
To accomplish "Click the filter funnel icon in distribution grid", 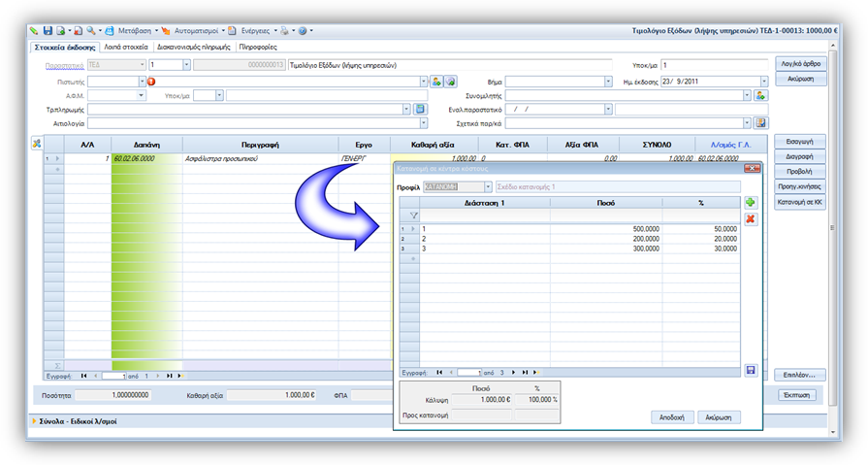I will (x=413, y=216).
